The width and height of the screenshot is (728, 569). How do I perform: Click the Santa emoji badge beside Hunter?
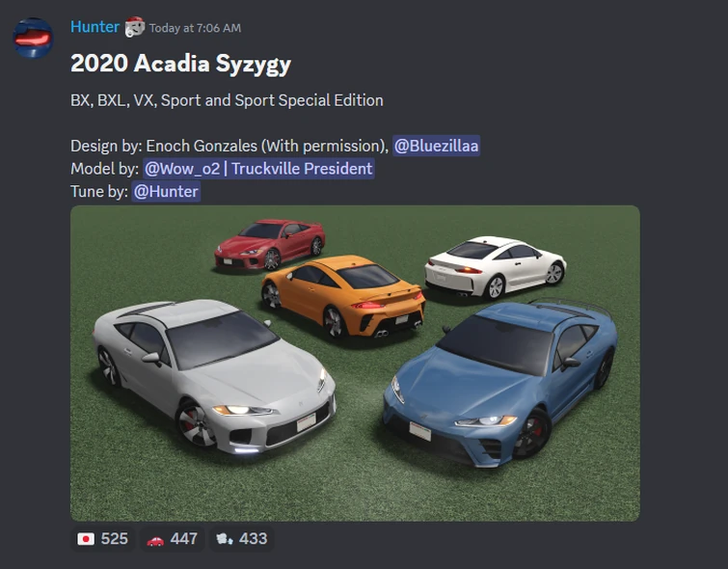pyautogui.click(x=135, y=27)
